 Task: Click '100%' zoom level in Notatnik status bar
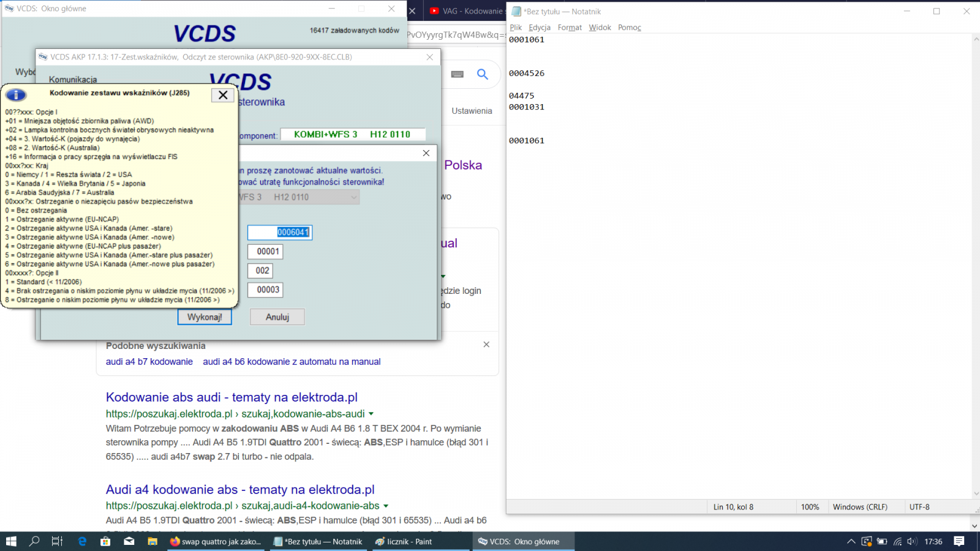[x=810, y=507]
